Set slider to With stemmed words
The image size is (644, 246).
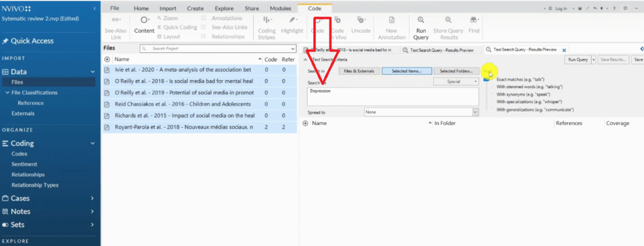[529, 87]
